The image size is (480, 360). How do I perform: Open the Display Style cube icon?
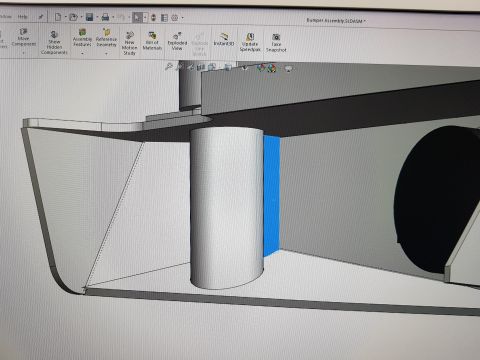(228, 68)
